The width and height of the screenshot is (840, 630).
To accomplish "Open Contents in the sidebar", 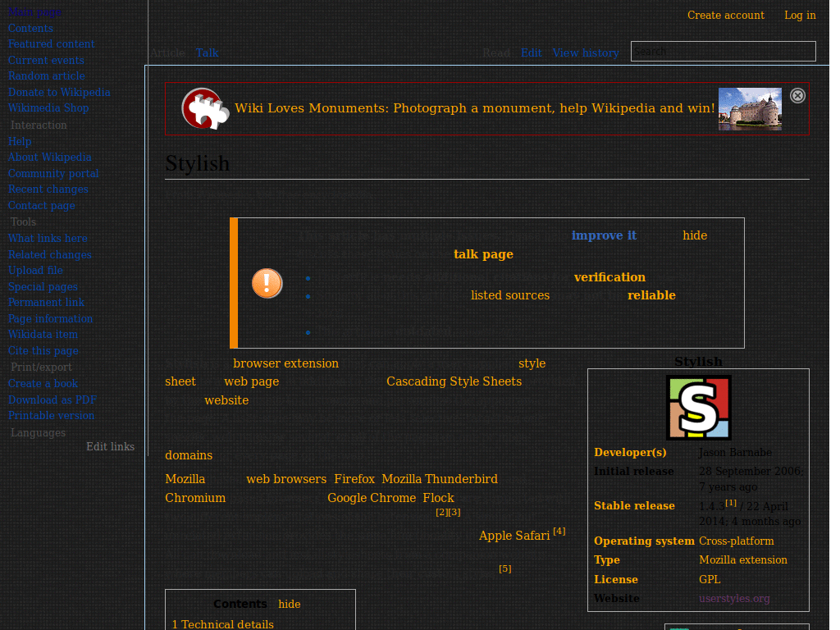I will point(30,29).
